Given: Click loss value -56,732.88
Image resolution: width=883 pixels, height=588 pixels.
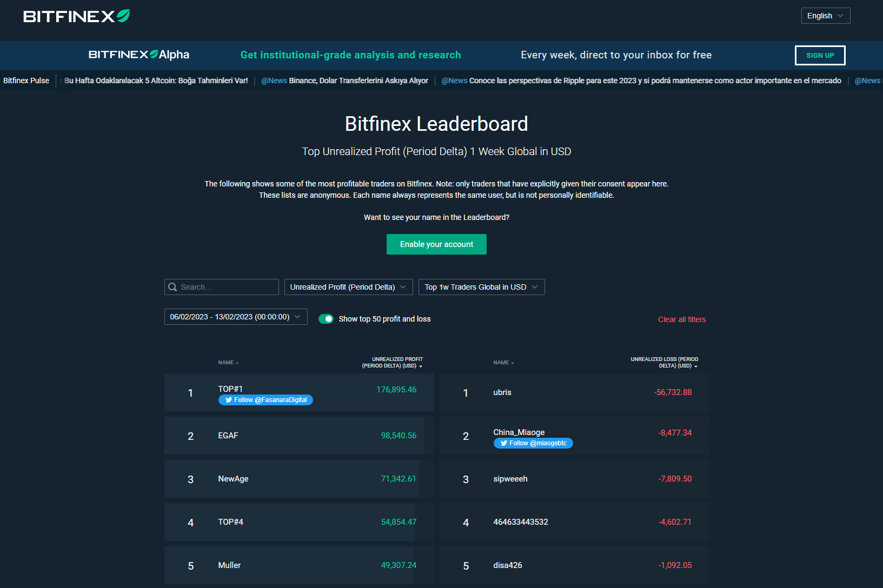Looking at the screenshot, I should (673, 392).
